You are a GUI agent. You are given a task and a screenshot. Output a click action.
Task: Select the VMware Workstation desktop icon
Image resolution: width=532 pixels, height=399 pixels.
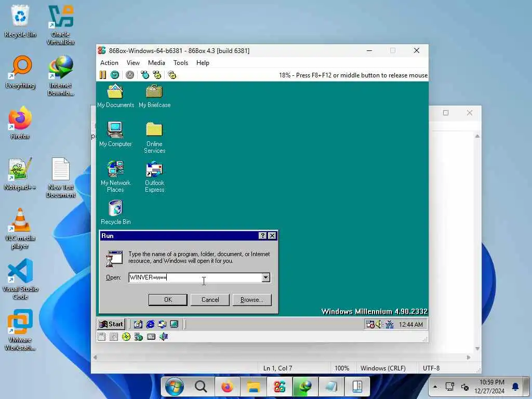(20, 330)
